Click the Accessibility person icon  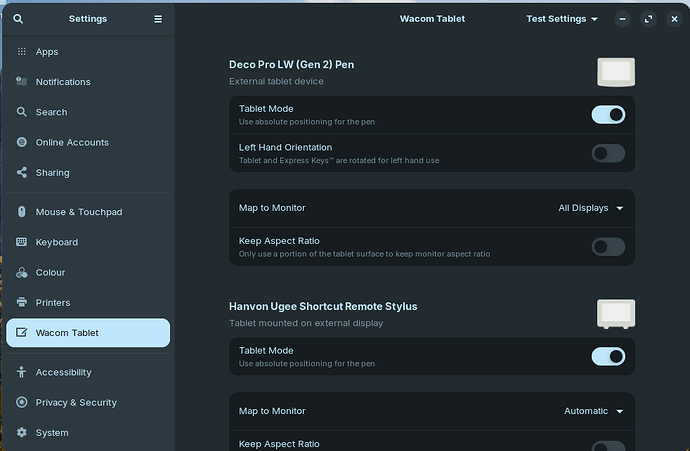tap(22, 372)
